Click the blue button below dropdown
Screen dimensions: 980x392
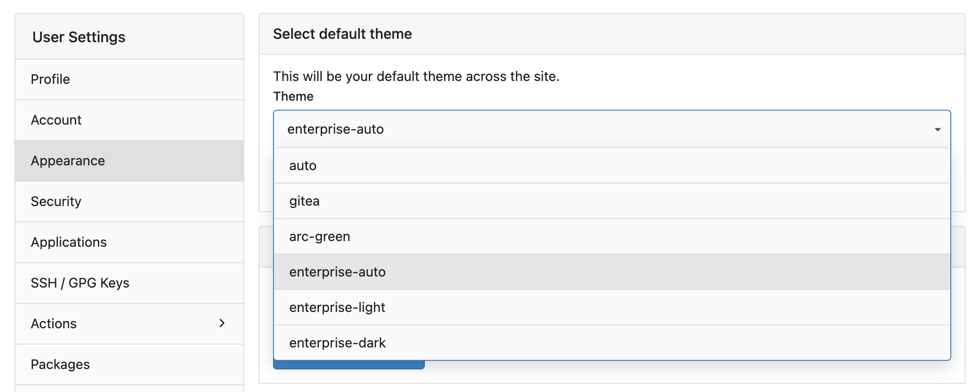click(x=349, y=365)
